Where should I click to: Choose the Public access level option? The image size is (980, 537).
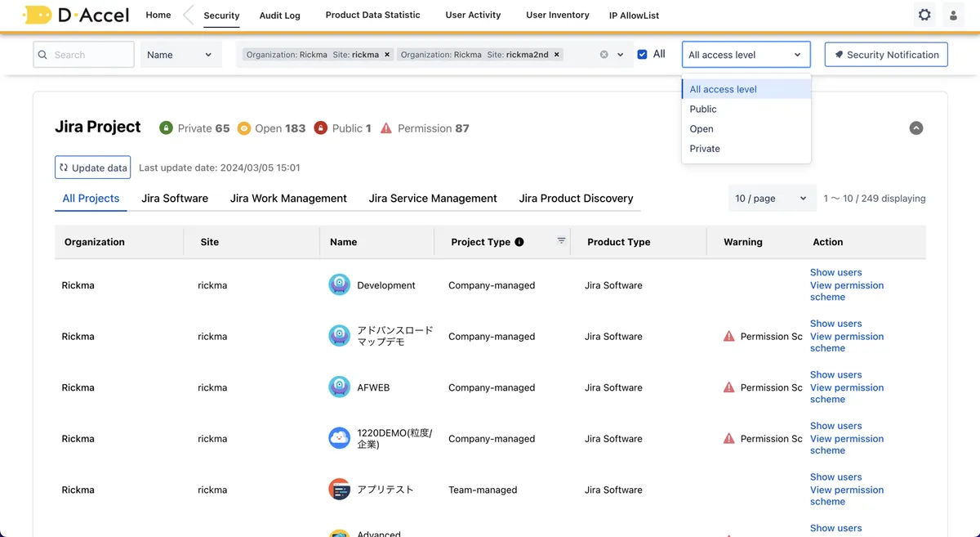746,109
